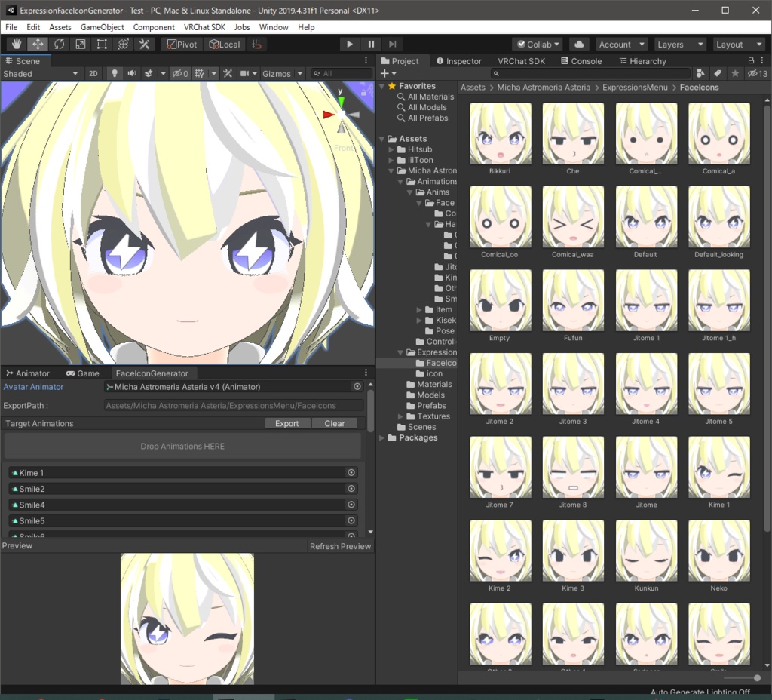The image size is (772, 700).
Task: Expand the Hitsub folder
Action: click(x=391, y=149)
